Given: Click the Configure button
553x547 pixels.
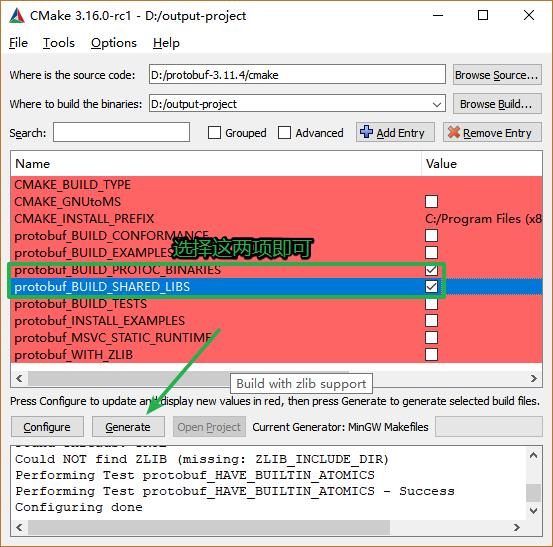Looking at the screenshot, I should pos(47,427).
